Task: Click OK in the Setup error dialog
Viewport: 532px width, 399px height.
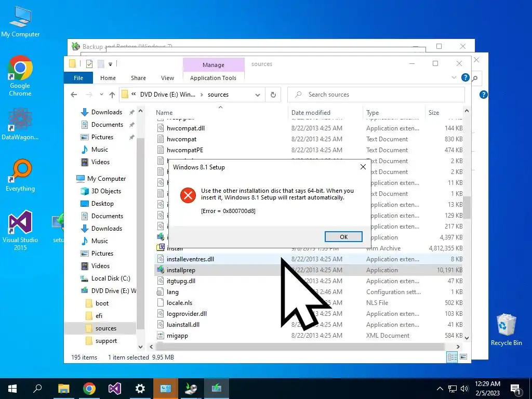Action: point(343,237)
